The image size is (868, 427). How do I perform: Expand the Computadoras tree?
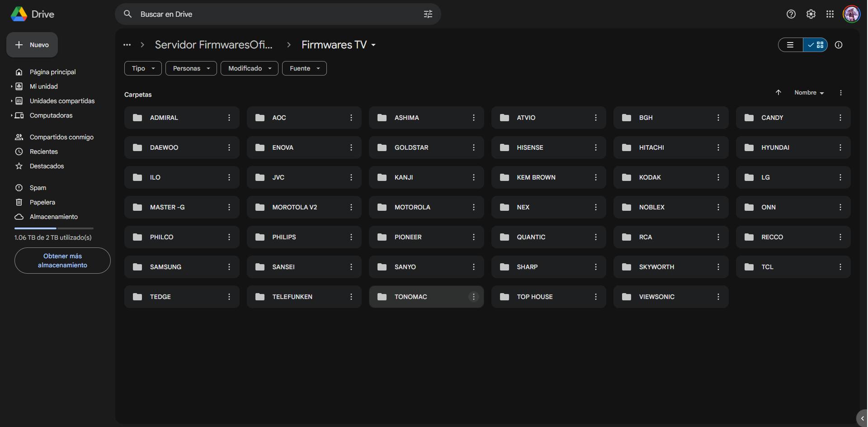[x=12, y=115]
